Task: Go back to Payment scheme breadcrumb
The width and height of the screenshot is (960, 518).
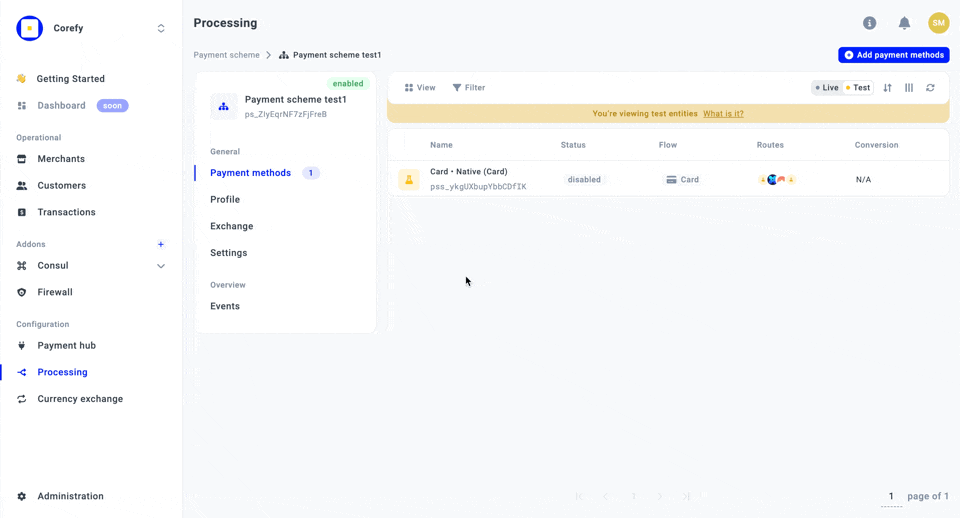Action: [227, 55]
